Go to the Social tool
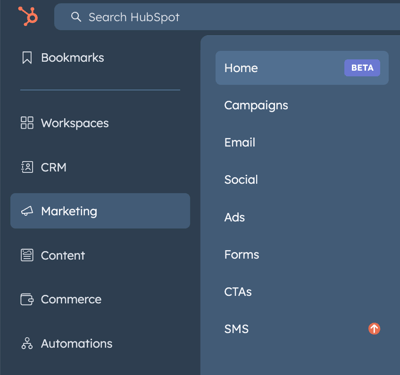Viewport: 400px width, 375px height. pyautogui.click(x=241, y=180)
